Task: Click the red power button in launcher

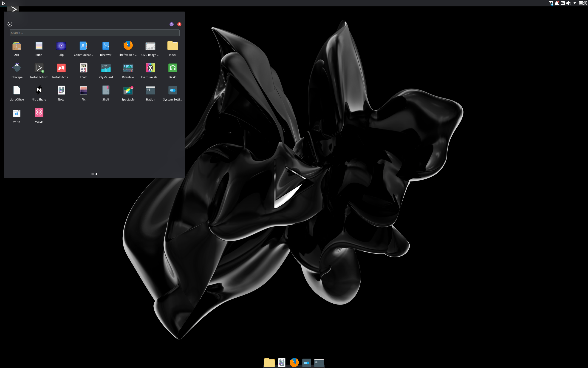Action: pyautogui.click(x=179, y=24)
